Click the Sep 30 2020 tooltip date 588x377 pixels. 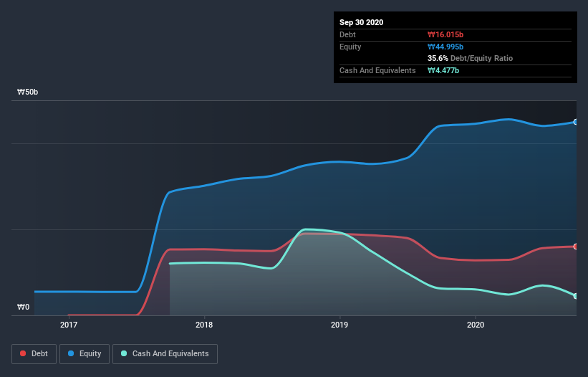pyautogui.click(x=361, y=22)
